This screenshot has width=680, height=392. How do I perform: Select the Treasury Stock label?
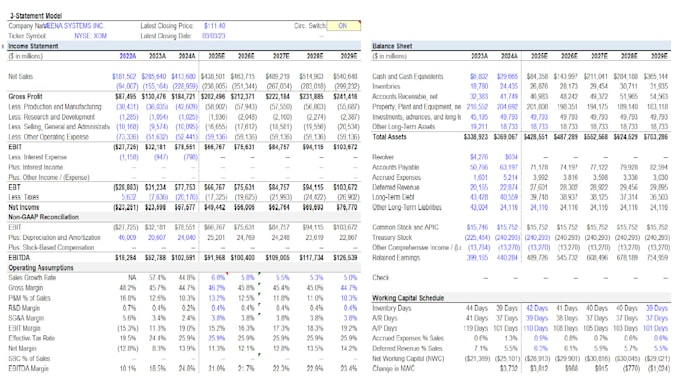[392, 237]
